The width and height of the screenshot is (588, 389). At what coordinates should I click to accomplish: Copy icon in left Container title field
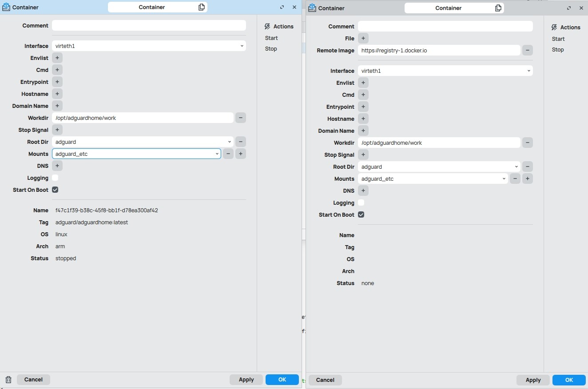(202, 7)
